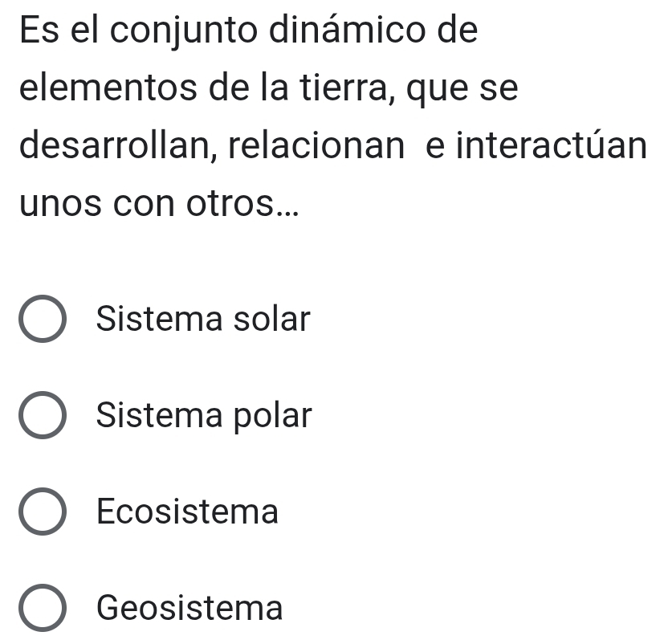
Task: Click the 'Ecosistema' option label text
Action: coord(187,512)
